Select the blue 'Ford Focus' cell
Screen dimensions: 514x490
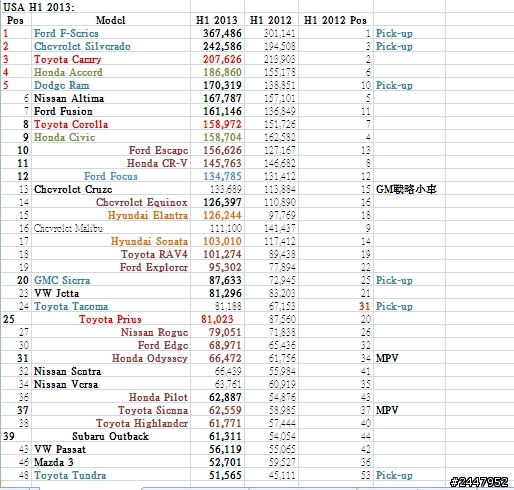coord(111,176)
